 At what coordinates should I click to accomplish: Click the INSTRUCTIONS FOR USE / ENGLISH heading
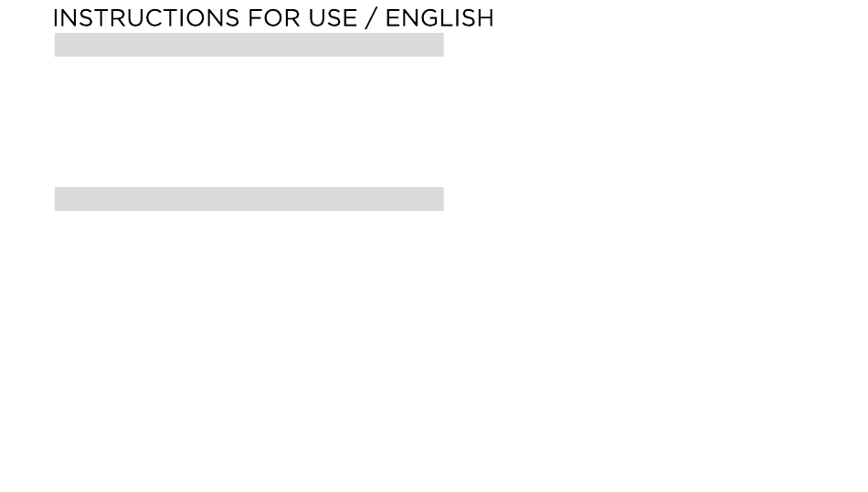(x=273, y=18)
